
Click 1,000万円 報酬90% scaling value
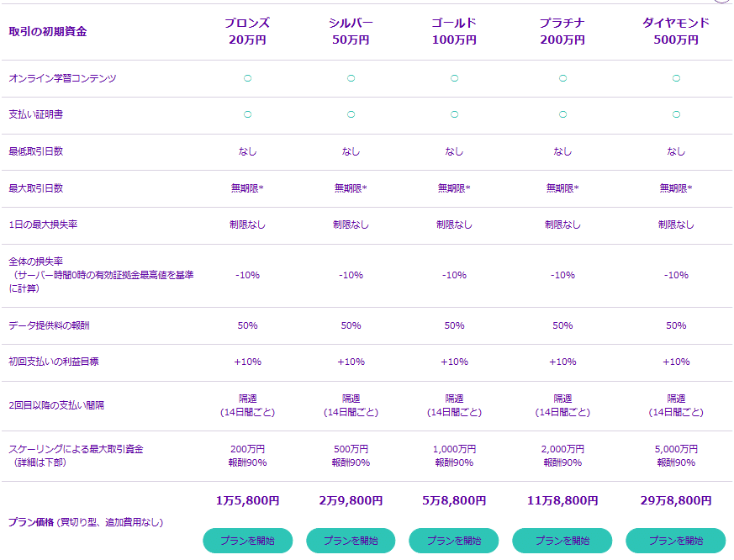[454, 456]
